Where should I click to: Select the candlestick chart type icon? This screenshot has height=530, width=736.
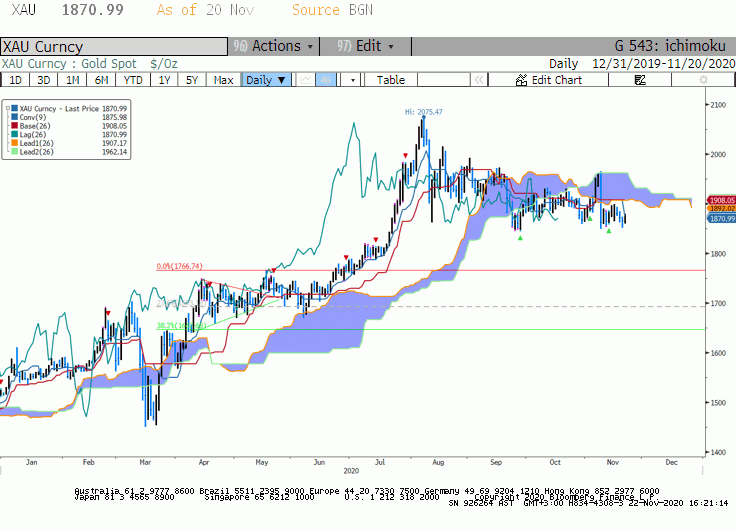pyautogui.click(x=325, y=80)
